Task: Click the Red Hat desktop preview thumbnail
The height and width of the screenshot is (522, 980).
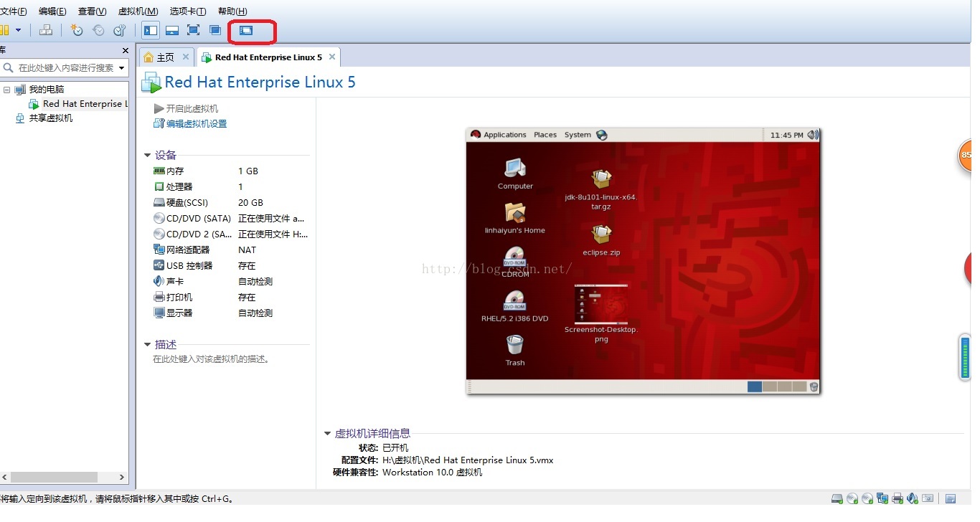Action: tap(643, 261)
